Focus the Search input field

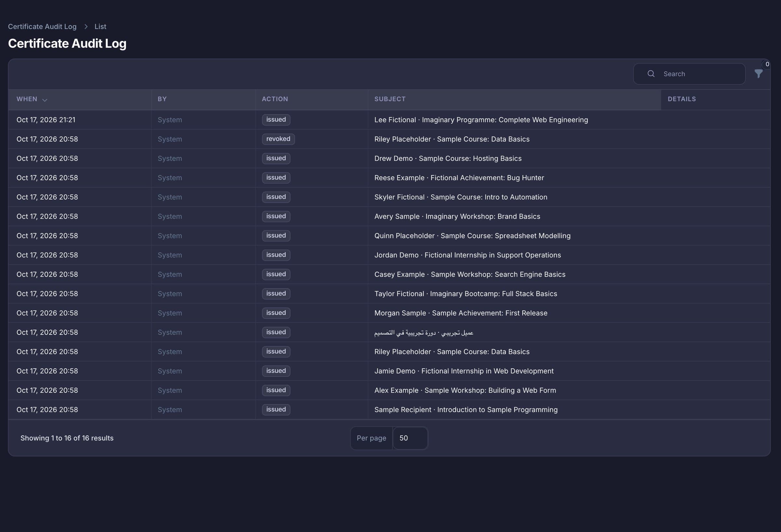pos(689,74)
